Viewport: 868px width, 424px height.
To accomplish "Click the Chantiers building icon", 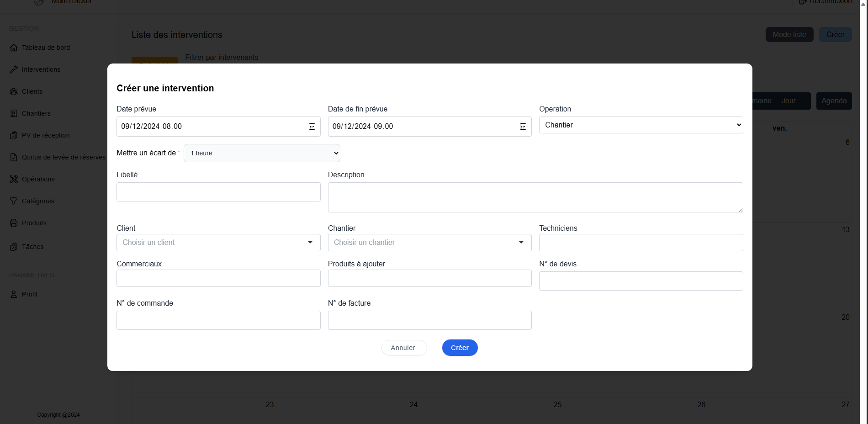I will coord(14,113).
